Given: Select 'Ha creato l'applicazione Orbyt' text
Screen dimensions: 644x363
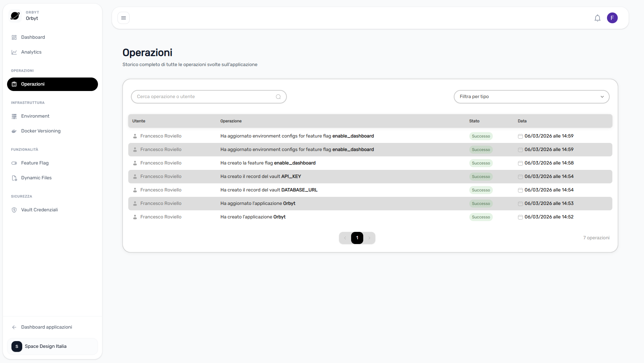Looking at the screenshot, I should [253, 217].
